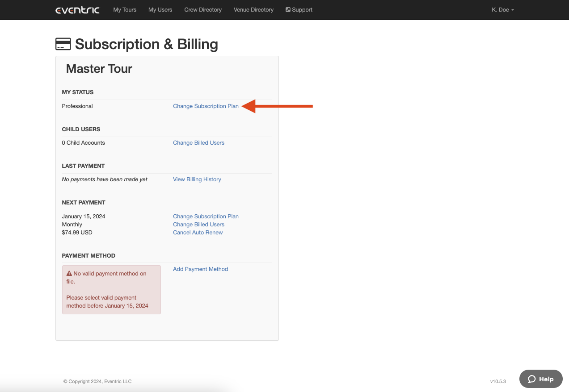Click the v10.5.3 version number
Screen dimensions: 569x392
click(x=498, y=382)
